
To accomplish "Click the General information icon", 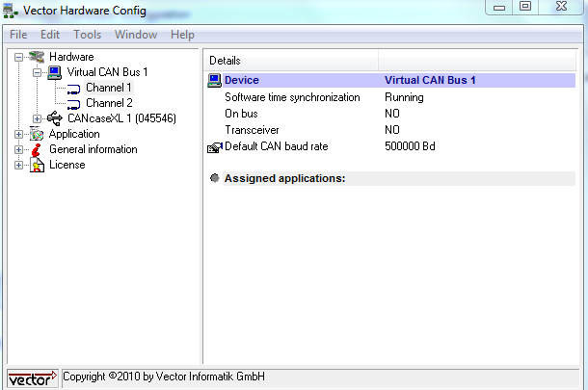I will (38, 149).
